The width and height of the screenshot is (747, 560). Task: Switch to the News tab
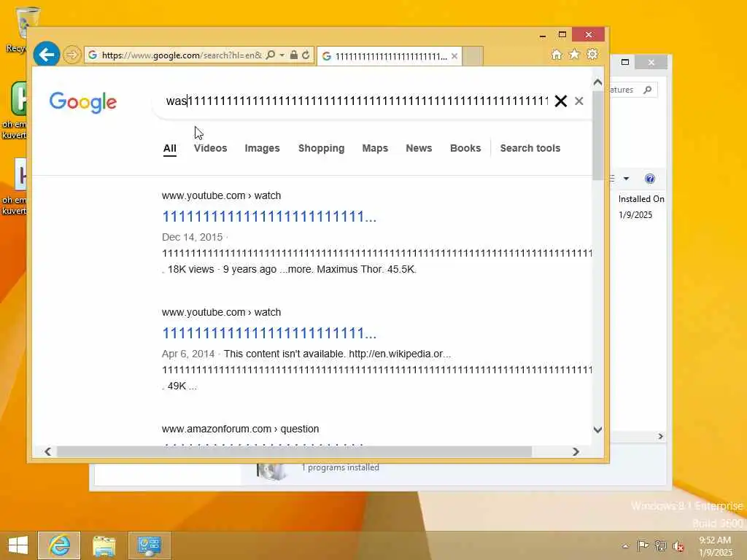click(x=419, y=148)
